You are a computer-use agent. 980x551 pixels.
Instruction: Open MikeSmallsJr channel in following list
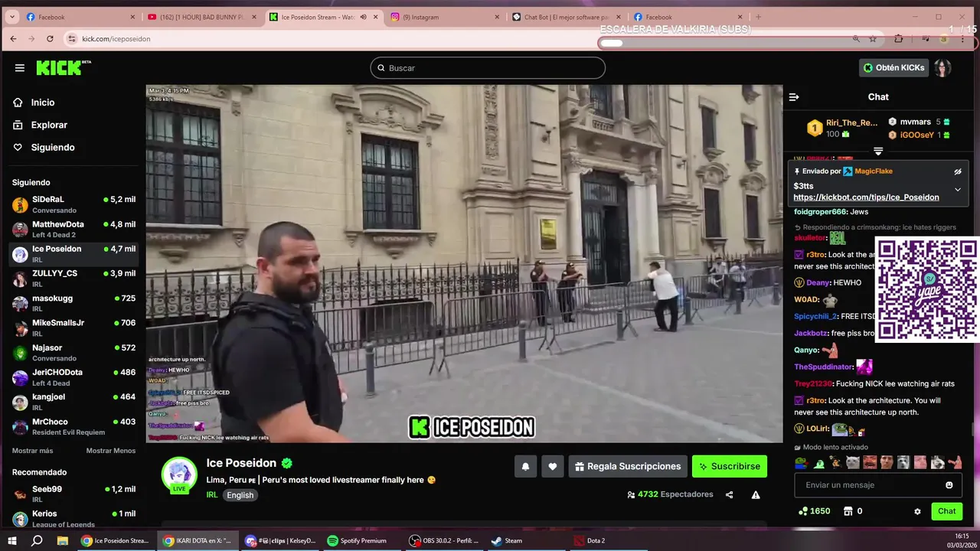(x=73, y=328)
